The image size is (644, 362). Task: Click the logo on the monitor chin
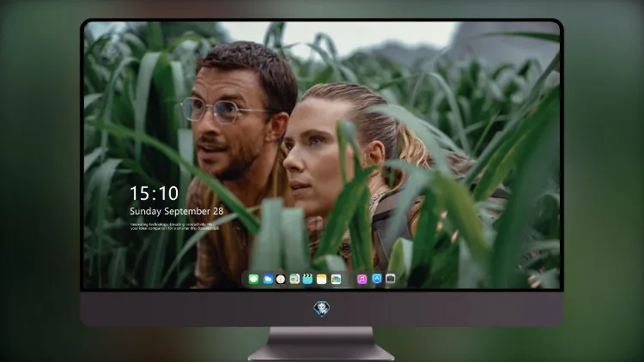[322, 309]
